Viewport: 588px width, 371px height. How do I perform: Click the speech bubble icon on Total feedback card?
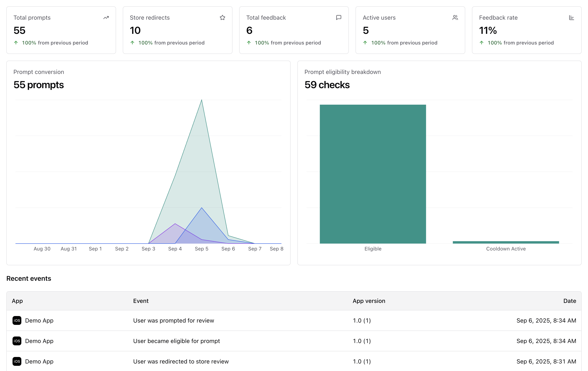click(339, 18)
